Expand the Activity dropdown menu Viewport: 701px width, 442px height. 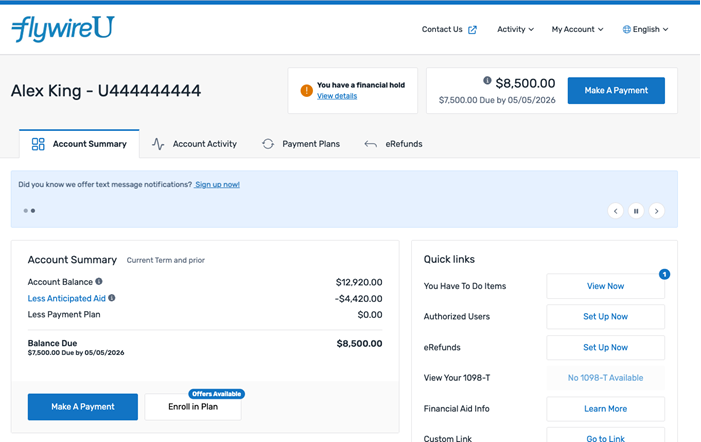click(515, 29)
